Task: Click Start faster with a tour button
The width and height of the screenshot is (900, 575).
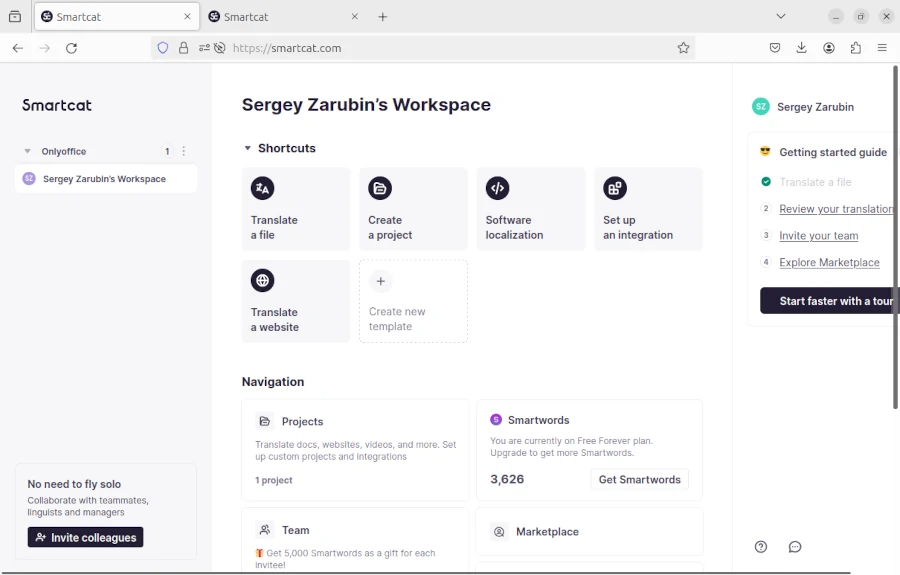Action: coord(830,301)
